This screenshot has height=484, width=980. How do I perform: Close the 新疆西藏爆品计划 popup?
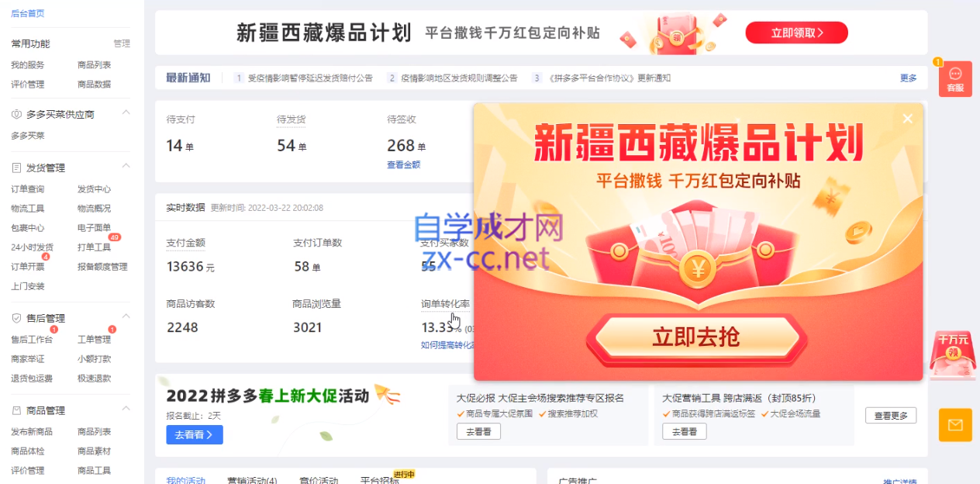pos(907,119)
